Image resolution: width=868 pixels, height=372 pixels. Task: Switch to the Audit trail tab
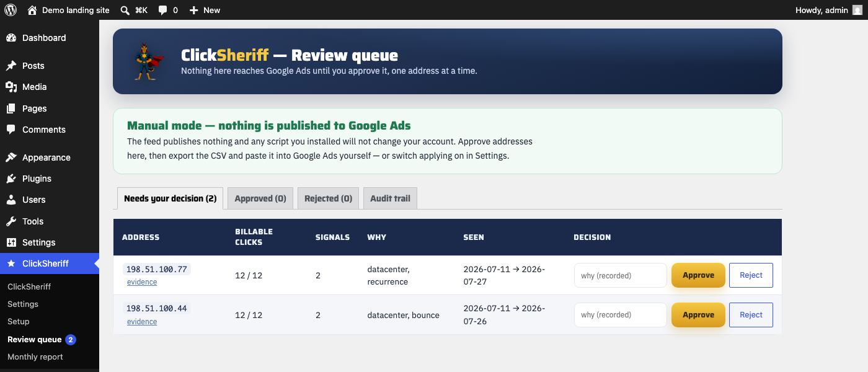point(390,198)
